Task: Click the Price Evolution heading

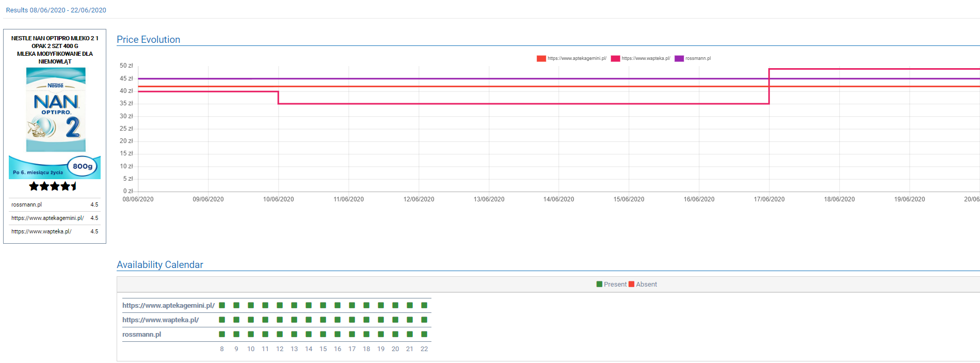Action: (149, 39)
